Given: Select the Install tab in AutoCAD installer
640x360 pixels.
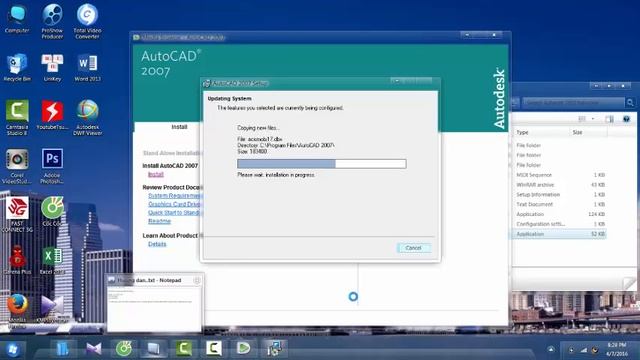Looking at the screenshot, I should click(x=179, y=127).
